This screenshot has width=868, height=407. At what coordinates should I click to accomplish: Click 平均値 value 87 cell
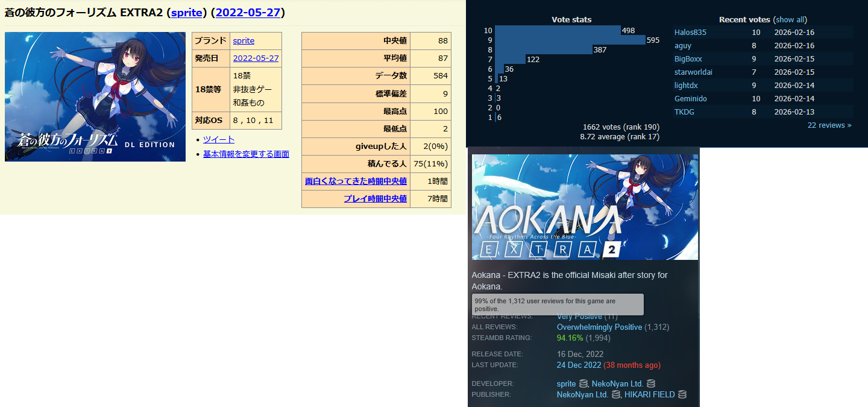click(x=430, y=58)
